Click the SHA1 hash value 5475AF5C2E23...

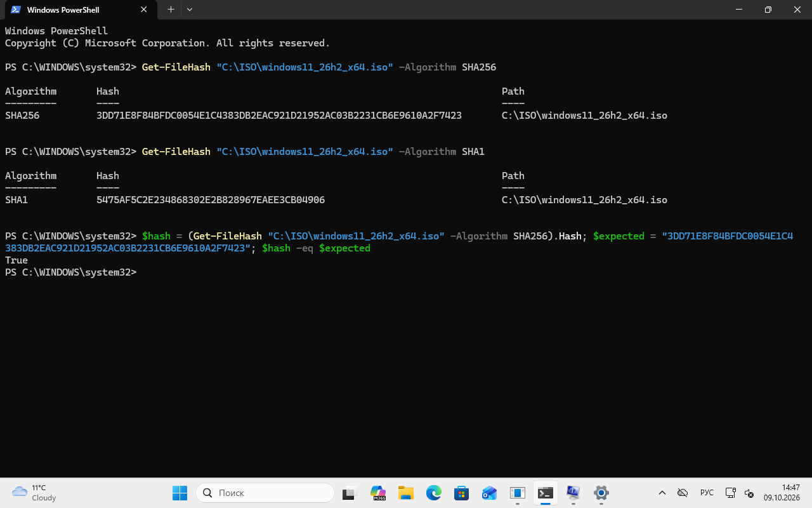click(211, 200)
